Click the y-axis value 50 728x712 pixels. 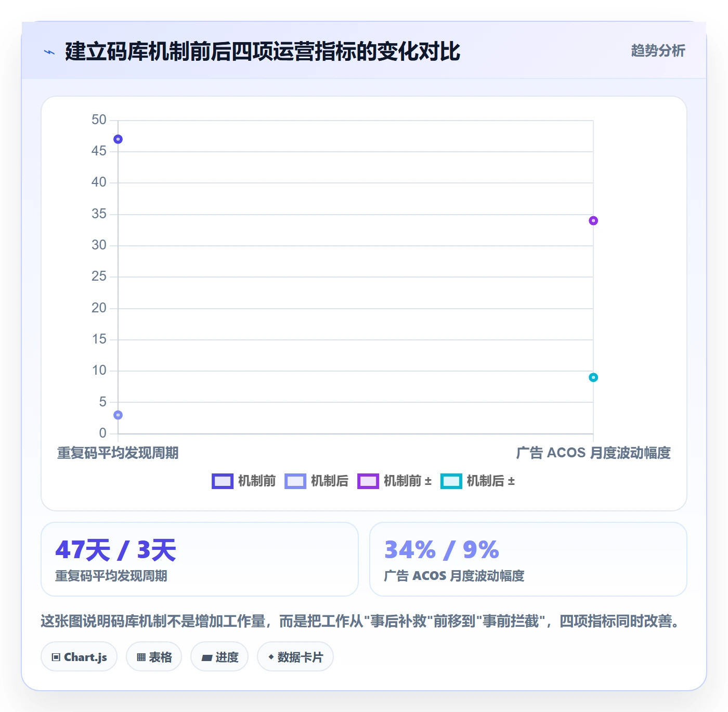tap(99, 120)
